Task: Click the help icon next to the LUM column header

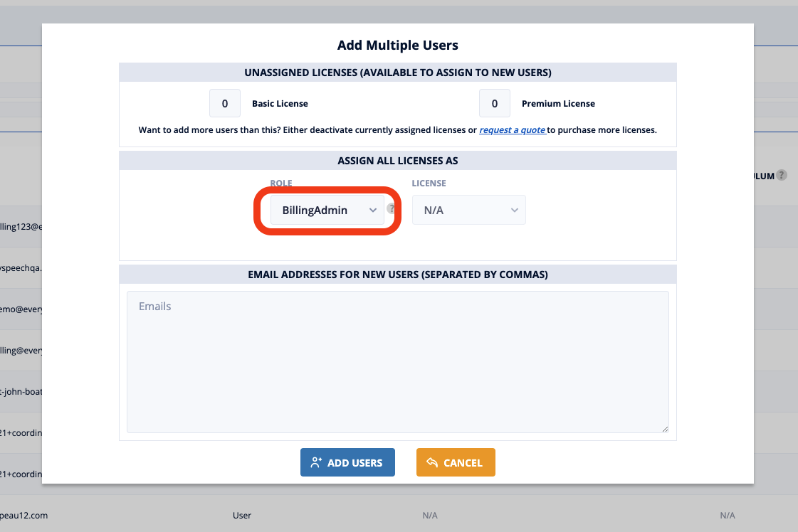Action: (782, 176)
